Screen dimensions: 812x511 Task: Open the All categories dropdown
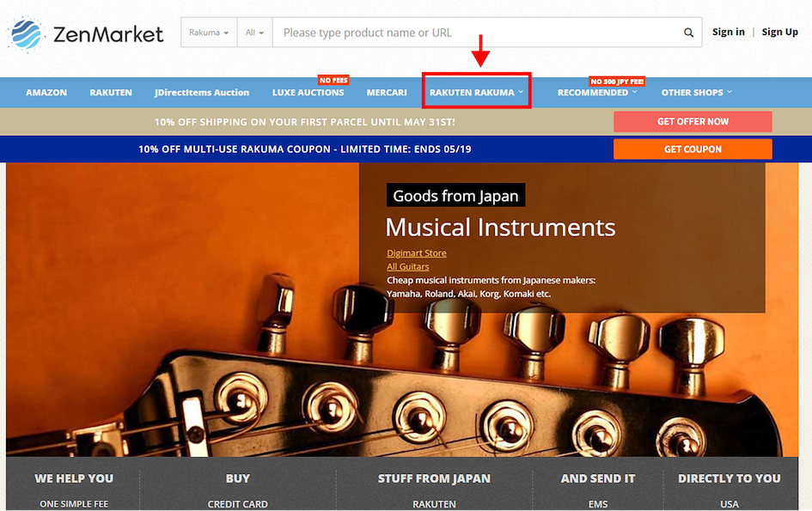coord(254,33)
